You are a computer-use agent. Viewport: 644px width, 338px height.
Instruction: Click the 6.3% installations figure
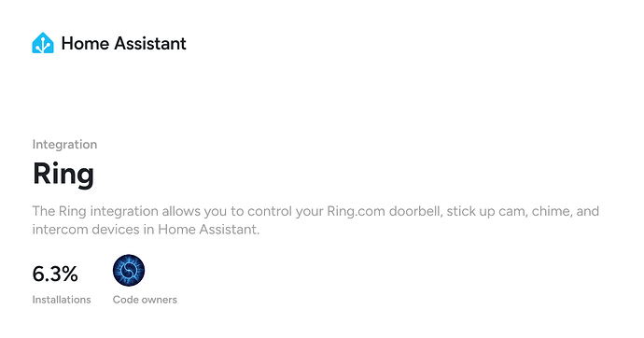[x=55, y=274]
